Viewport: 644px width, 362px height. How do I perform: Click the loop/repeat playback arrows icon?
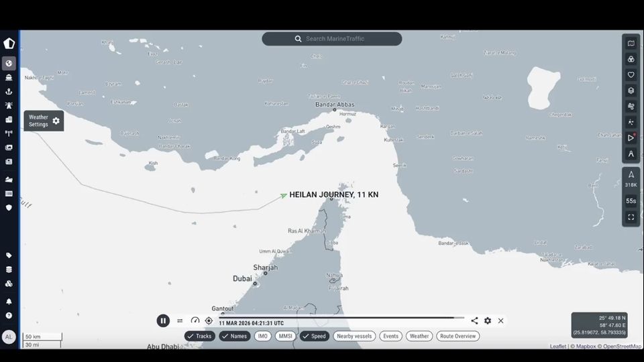[x=180, y=321]
